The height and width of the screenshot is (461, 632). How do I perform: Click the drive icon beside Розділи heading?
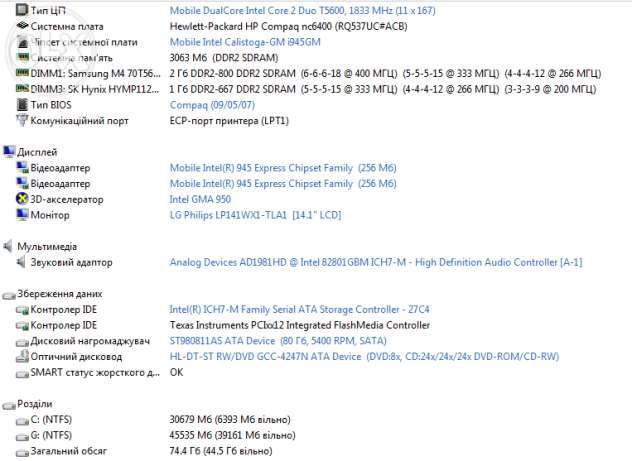(9, 405)
